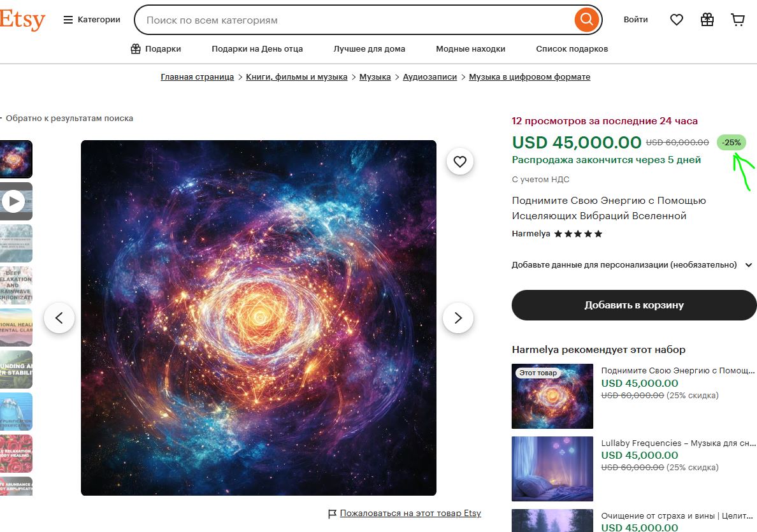This screenshot has height=532, width=757.
Task: Open the favorites heart icon in header
Action: [x=676, y=20]
